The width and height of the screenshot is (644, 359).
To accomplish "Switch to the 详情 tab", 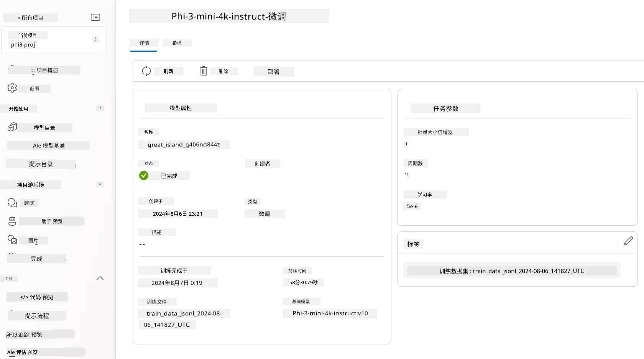I will [x=144, y=43].
